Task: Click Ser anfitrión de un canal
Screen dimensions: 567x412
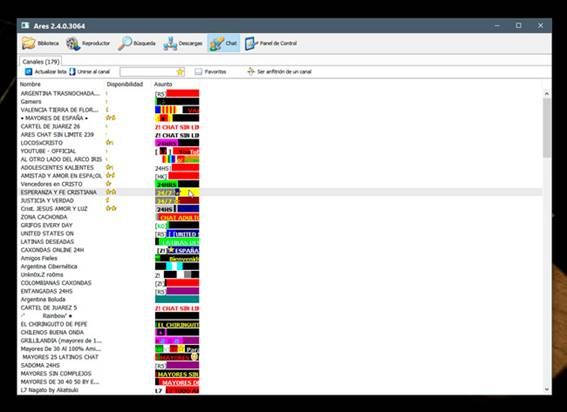Action: click(x=279, y=72)
